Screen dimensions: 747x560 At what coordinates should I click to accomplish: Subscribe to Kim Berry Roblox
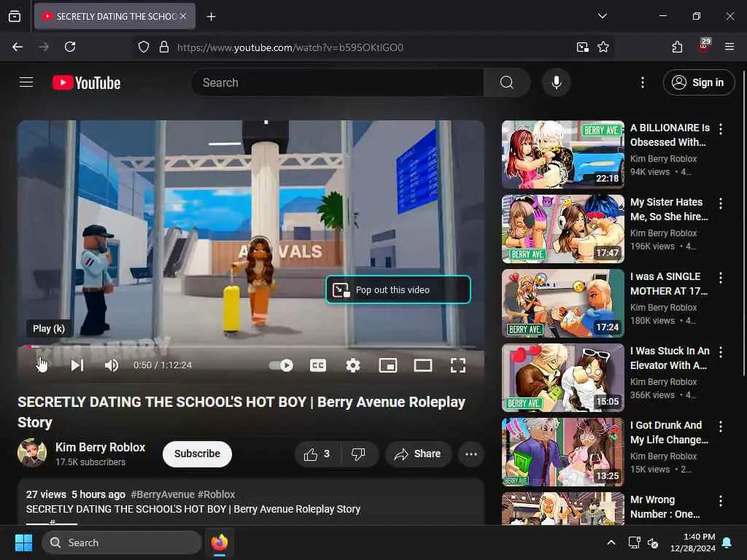[x=197, y=454]
